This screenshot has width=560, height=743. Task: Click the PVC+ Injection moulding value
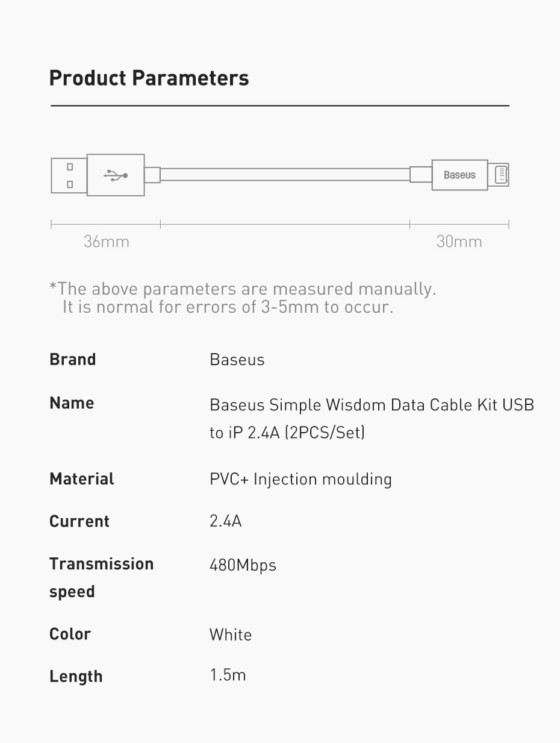tap(300, 479)
